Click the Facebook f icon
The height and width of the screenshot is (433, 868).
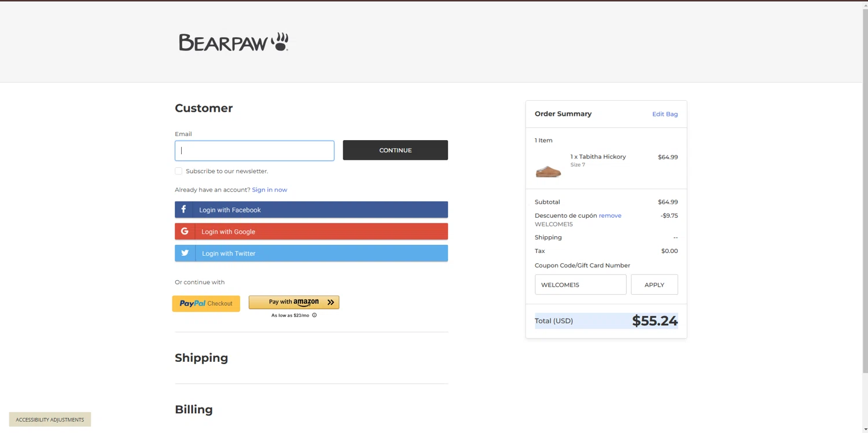183,210
